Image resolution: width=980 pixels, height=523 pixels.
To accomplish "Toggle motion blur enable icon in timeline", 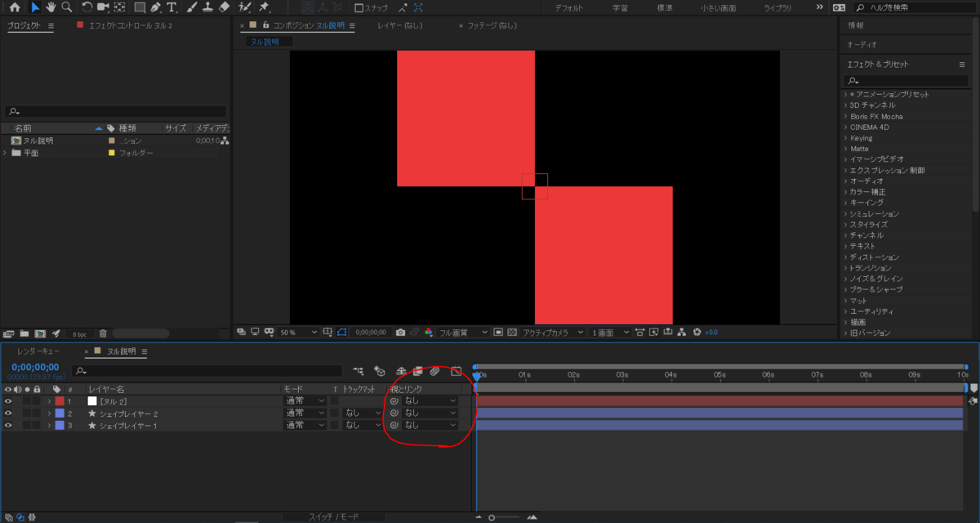I will pyautogui.click(x=434, y=371).
